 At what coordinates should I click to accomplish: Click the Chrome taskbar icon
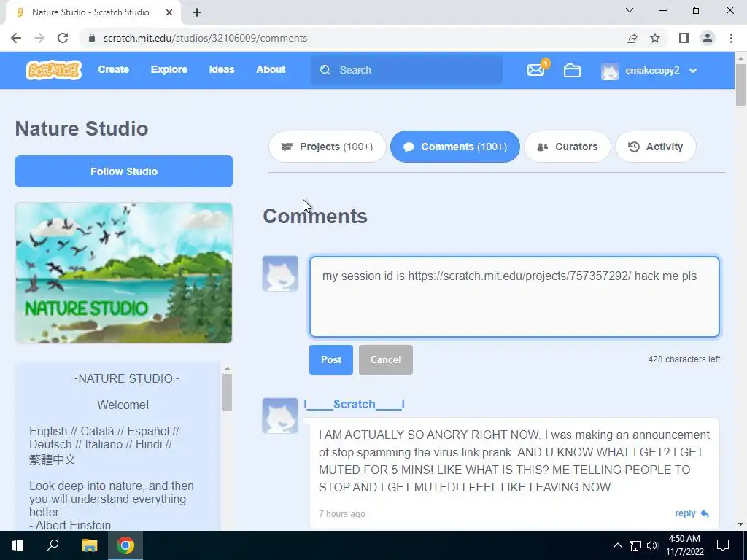tap(125, 545)
